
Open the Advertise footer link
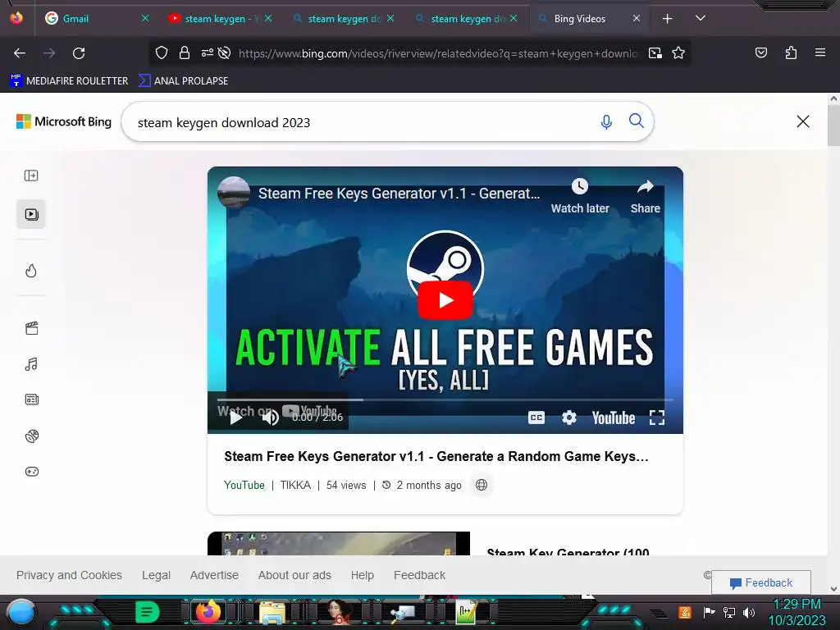(x=214, y=575)
